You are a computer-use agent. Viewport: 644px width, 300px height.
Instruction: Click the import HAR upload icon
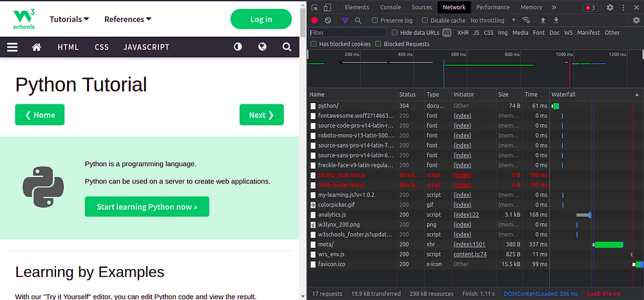[543, 20]
